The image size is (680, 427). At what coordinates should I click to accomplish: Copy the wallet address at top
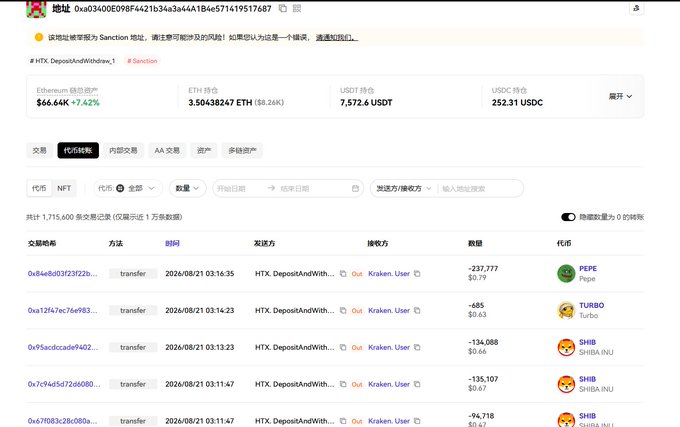(x=283, y=8)
